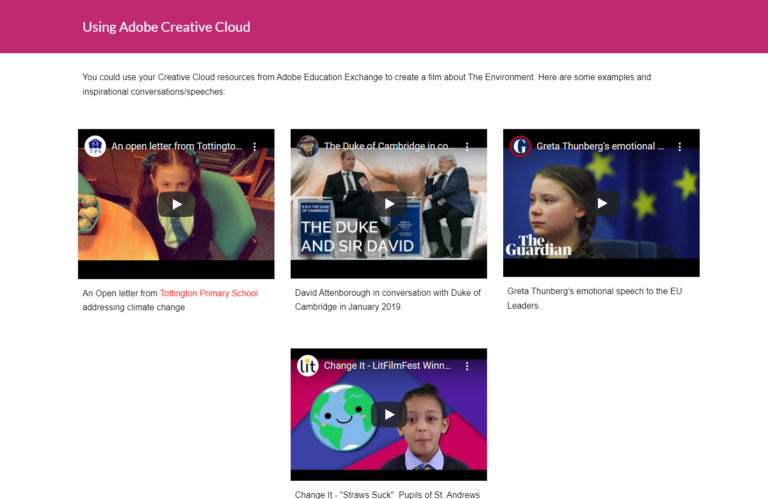Click the Guardian channel avatar icon
Screen dimensions: 768x499
[x=520, y=146]
